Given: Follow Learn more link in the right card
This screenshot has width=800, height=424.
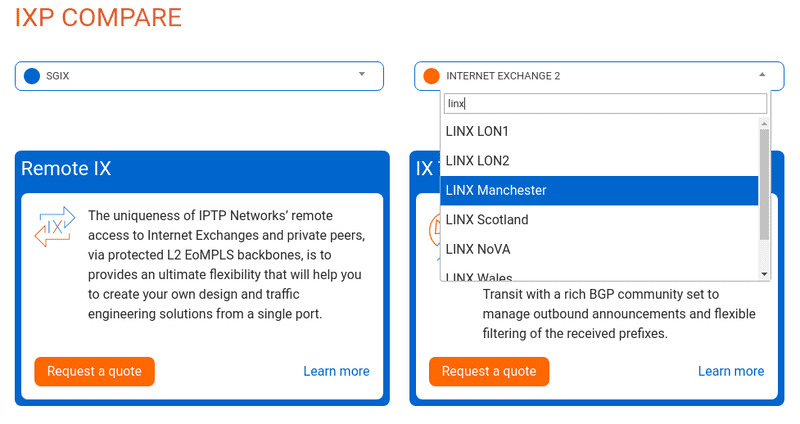Looking at the screenshot, I should pyautogui.click(x=731, y=371).
